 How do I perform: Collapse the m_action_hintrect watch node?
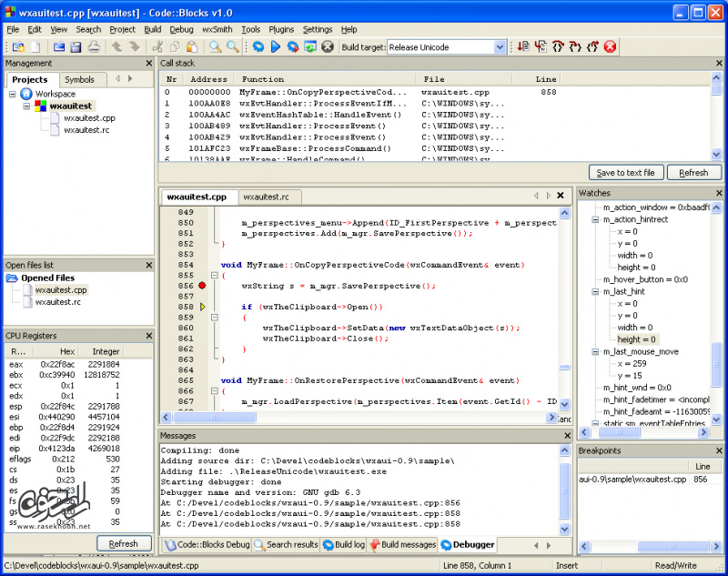[595, 219]
